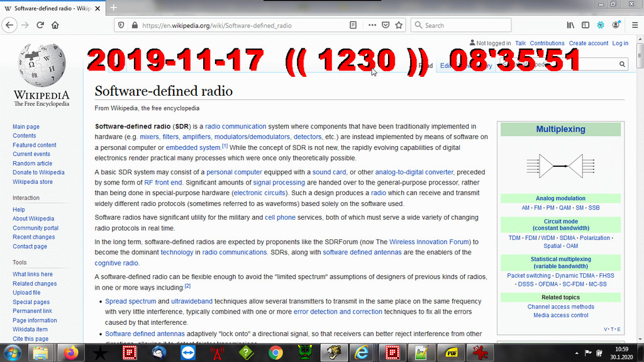The height and width of the screenshot is (362, 644).
Task: Open the Firefox Library icon
Action: pyautogui.click(x=570, y=25)
